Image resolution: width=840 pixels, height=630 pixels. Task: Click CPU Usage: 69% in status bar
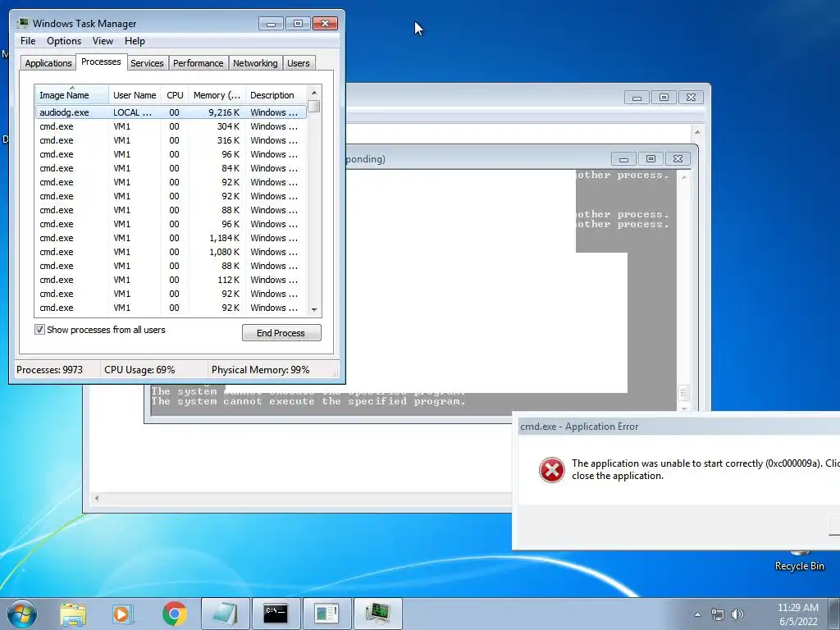click(139, 370)
